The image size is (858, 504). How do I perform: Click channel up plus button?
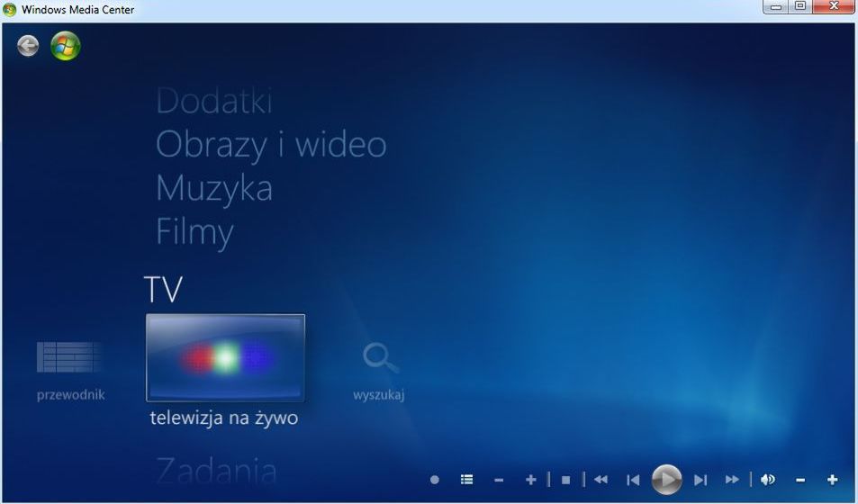[531, 480]
